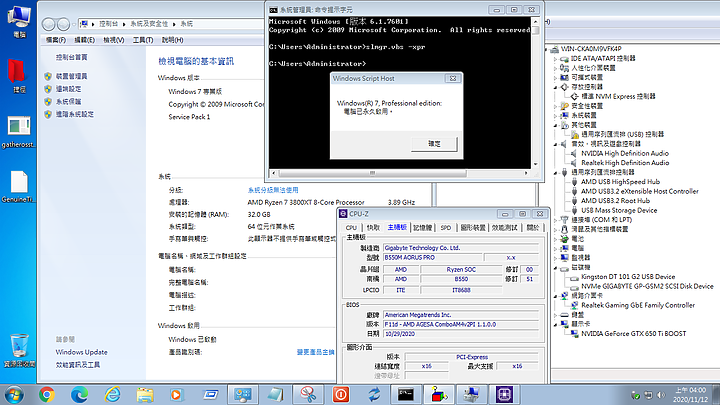This screenshot has width=720, height=405.
Task: Expand 人性化介面裝置 node in Device Manager
Action: [556, 68]
